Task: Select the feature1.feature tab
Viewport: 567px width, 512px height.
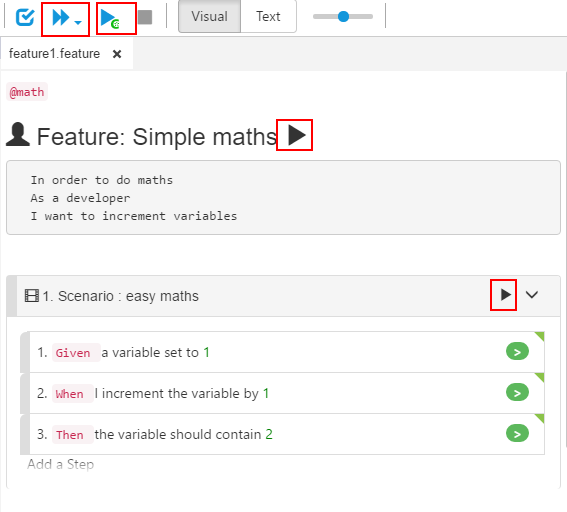Action: [54, 54]
